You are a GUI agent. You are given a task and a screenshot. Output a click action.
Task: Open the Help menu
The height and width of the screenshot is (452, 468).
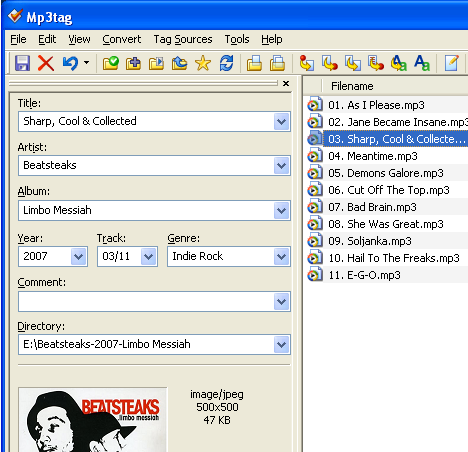[x=272, y=39]
